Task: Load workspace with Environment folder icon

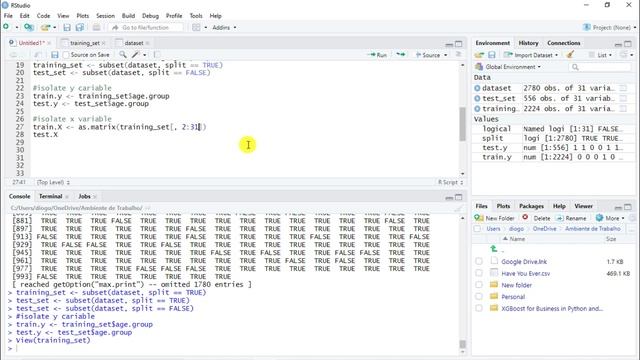Action: pos(479,55)
